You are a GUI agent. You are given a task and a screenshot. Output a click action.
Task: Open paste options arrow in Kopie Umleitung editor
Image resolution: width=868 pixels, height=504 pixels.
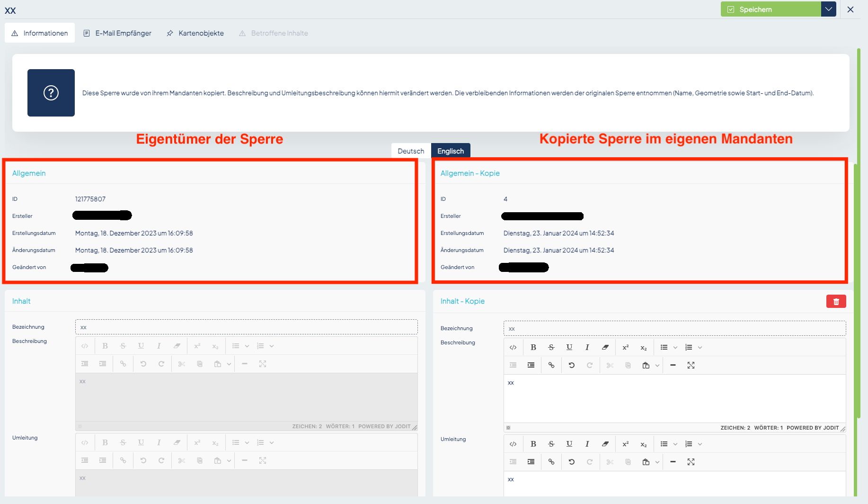[x=657, y=462]
